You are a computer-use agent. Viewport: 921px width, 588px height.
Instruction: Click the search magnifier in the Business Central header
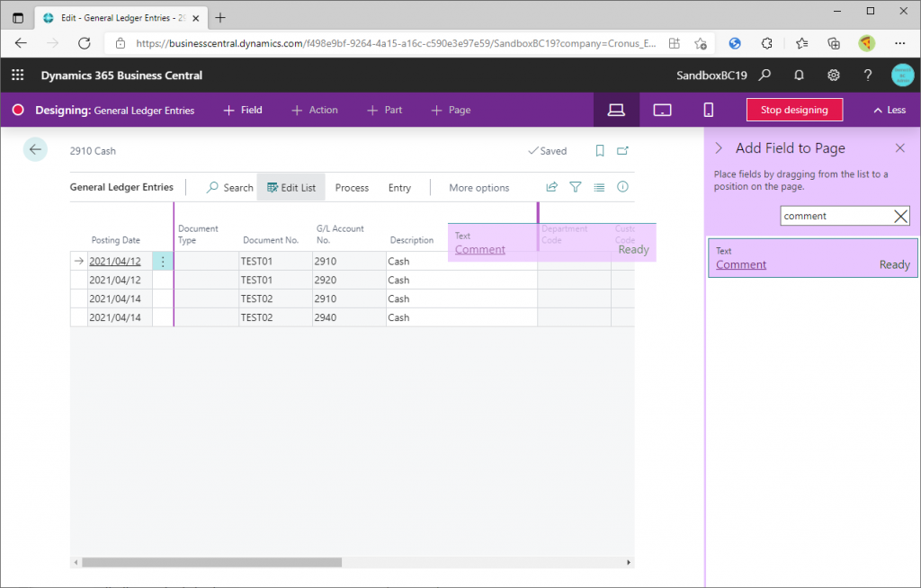[x=765, y=76]
